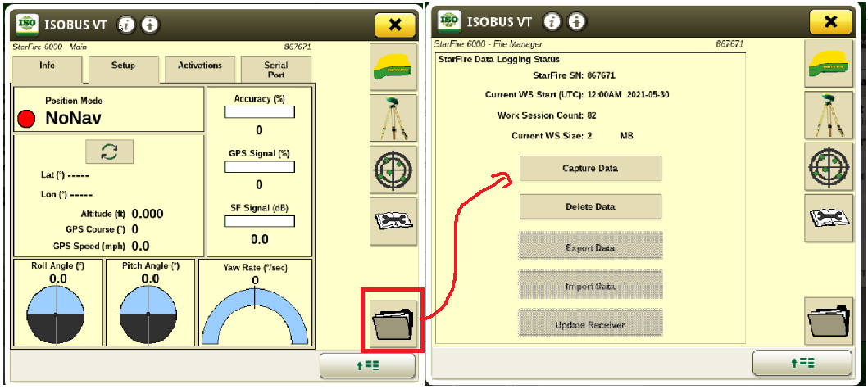
Task: Click the Delete Data button
Action: click(590, 206)
